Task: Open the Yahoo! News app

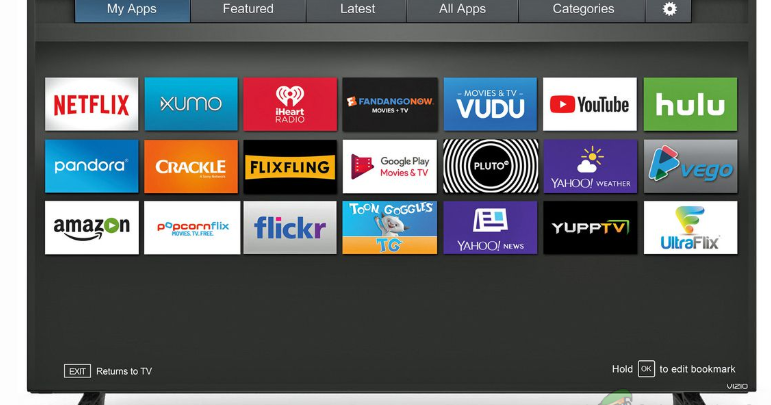Action: click(490, 228)
